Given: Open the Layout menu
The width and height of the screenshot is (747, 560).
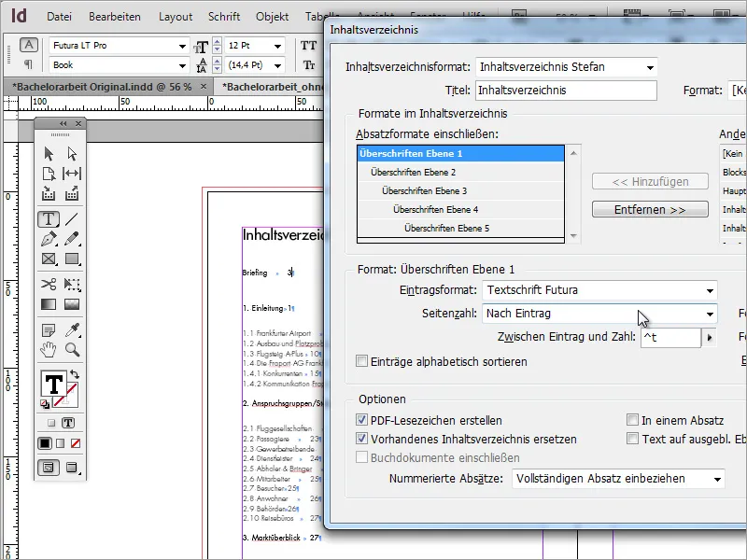Looking at the screenshot, I should click(176, 17).
